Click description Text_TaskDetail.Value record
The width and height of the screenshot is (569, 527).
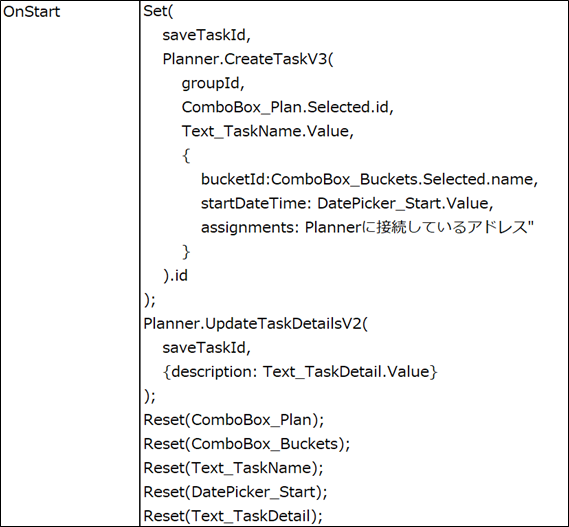tap(300, 372)
